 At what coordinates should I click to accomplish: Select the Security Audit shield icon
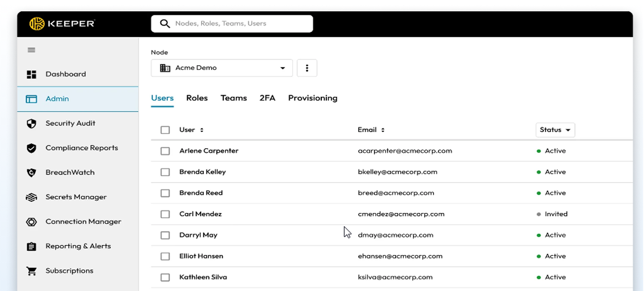point(31,123)
